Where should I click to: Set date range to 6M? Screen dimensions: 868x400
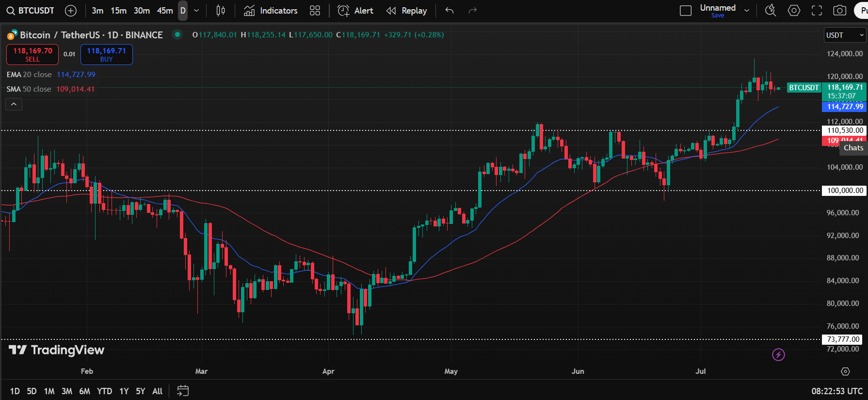coord(84,391)
